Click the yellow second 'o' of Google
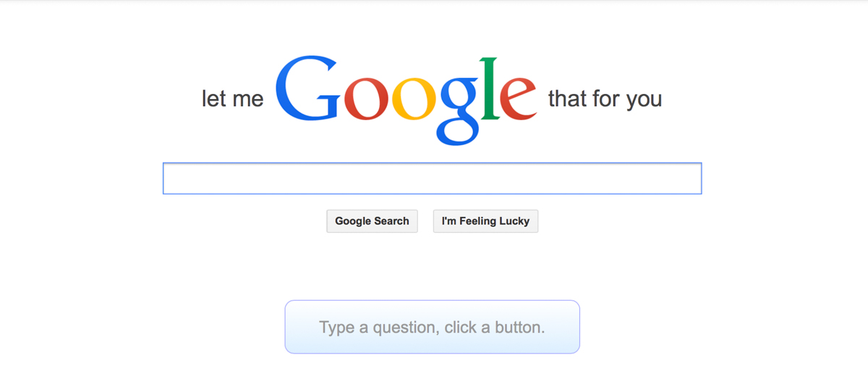Image resolution: width=868 pixels, height=392 pixels. pyautogui.click(x=415, y=100)
